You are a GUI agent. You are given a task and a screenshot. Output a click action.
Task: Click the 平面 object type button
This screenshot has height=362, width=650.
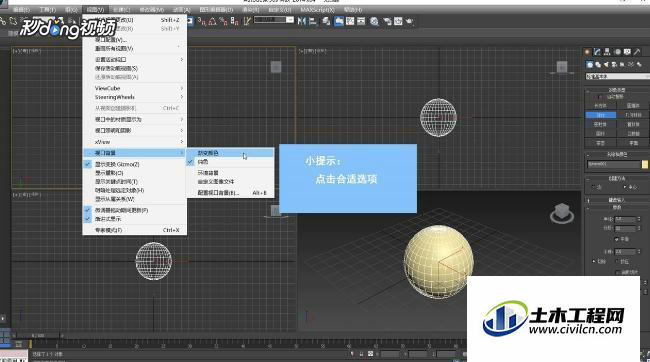(633, 143)
